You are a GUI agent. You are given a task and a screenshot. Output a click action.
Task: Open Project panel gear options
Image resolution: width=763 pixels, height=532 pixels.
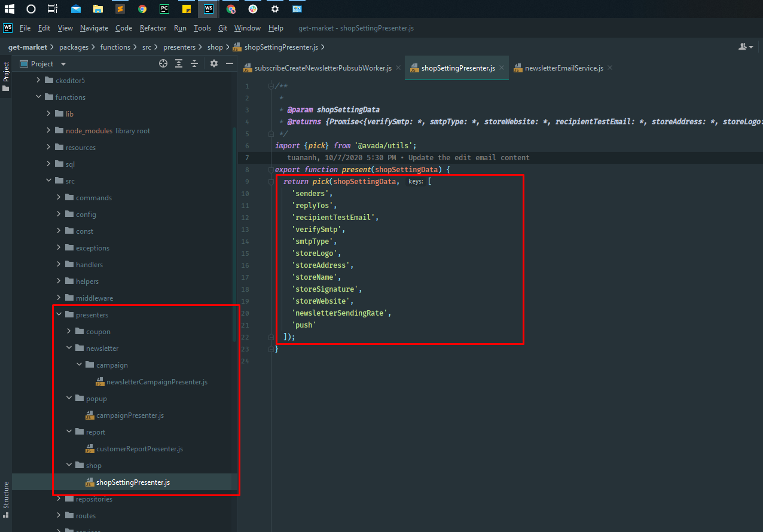(214, 64)
